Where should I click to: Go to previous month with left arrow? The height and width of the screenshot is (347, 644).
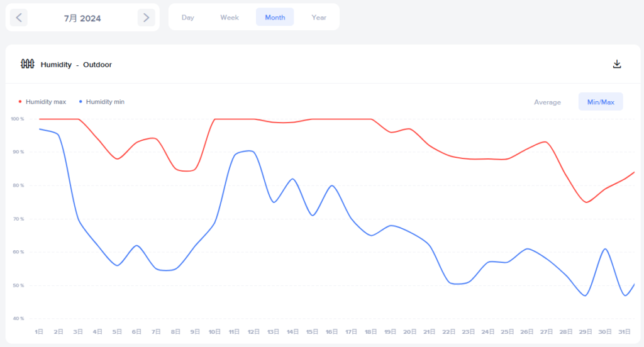[19, 18]
